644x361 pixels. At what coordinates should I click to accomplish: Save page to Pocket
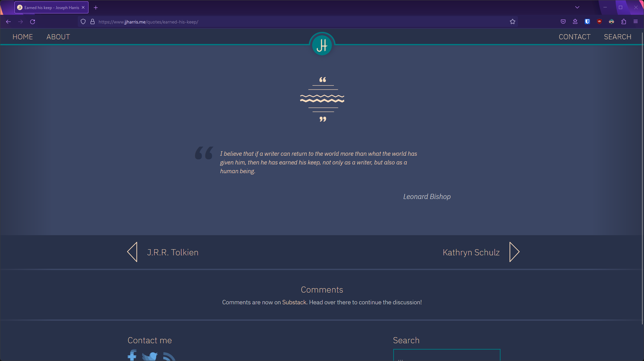(x=563, y=22)
